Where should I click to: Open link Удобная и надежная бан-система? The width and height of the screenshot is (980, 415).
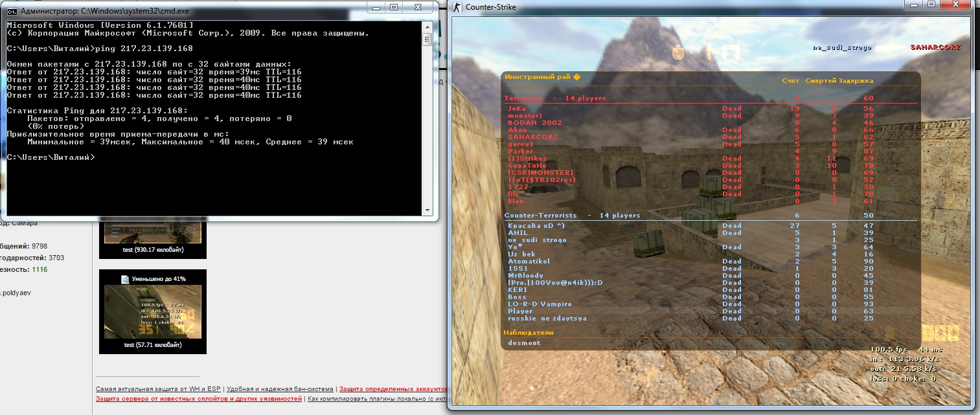click(x=280, y=389)
